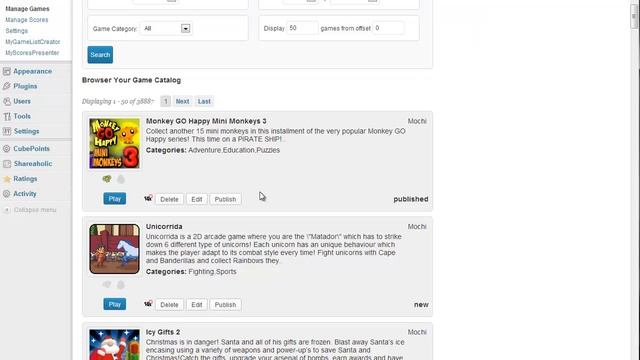Click the Collapse menu label

tap(35, 210)
